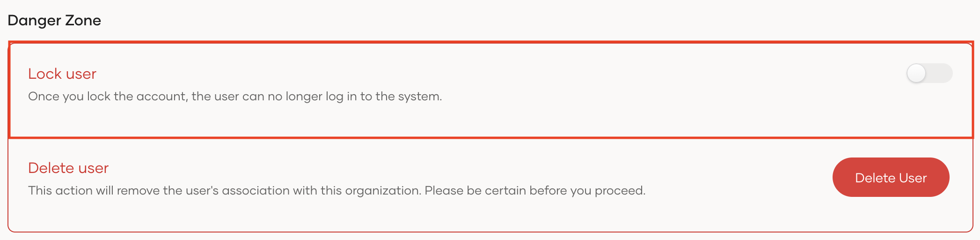This screenshot has width=980, height=240.
Task: Select the Danger Zone heading
Action: 54,21
